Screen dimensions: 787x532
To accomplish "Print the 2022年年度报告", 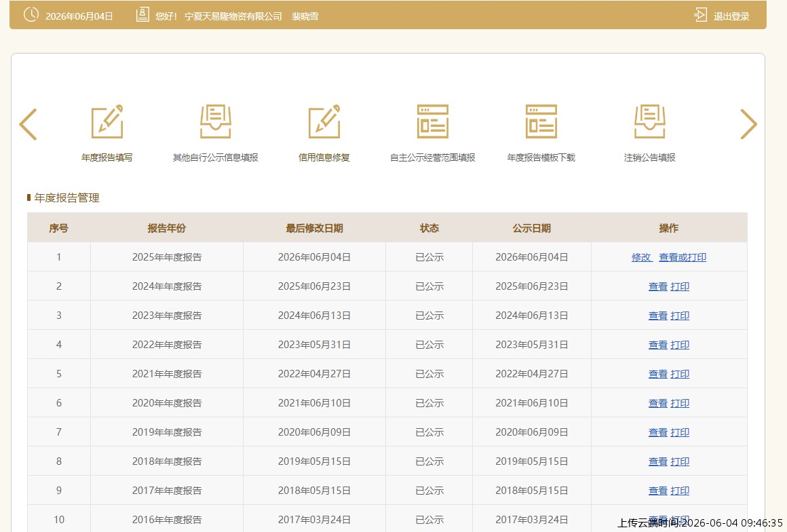I will point(680,345).
